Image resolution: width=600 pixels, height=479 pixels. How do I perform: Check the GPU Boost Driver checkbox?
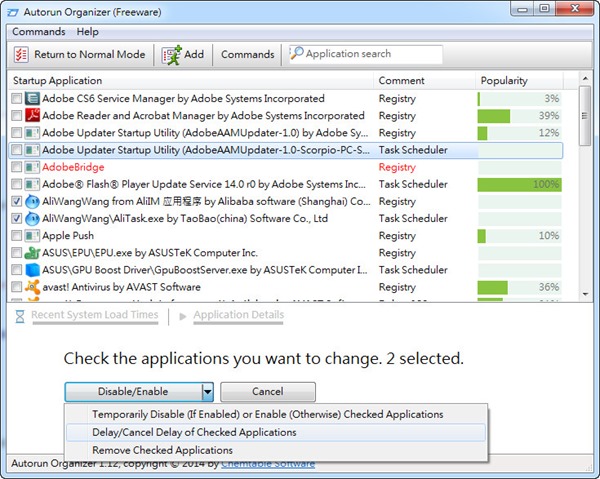coord(16,270)
